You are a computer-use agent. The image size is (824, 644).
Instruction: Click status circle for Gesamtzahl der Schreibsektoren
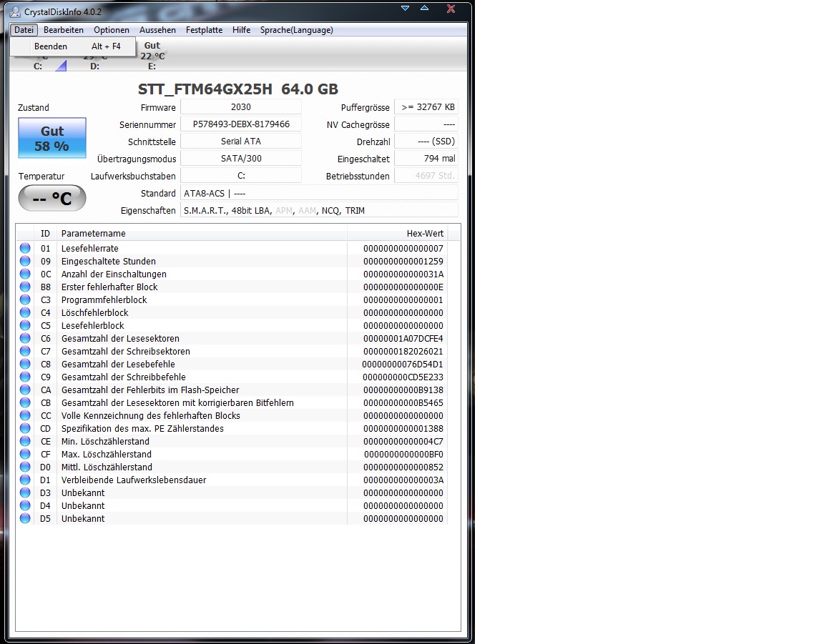click(x=25, y=351)
